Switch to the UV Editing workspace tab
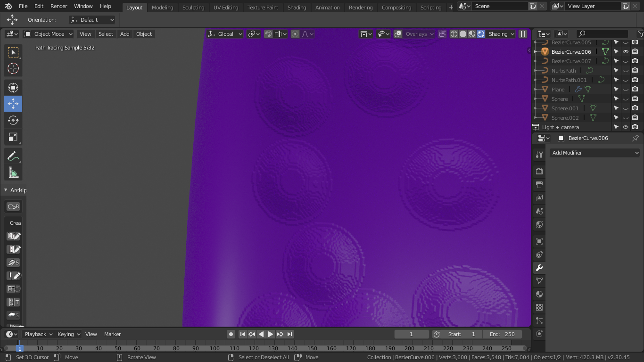Image resolution: width=644 pixels, height=362 pixels. (x=226, y=7)
